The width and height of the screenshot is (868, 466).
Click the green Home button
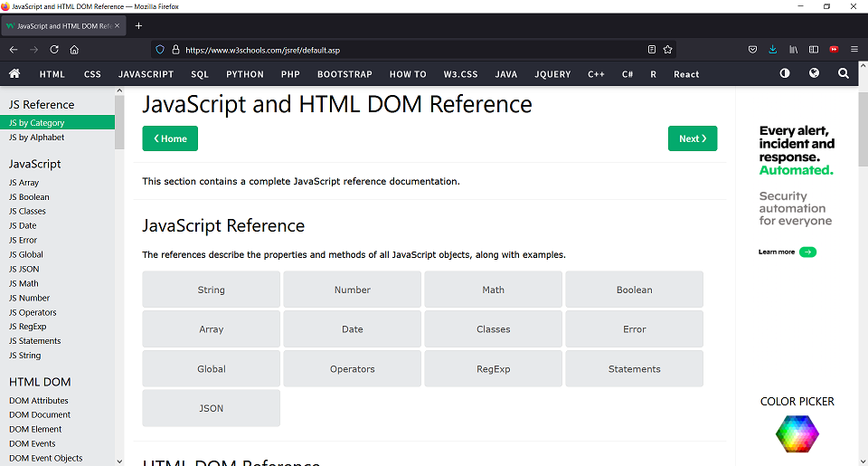click(170, 138)
